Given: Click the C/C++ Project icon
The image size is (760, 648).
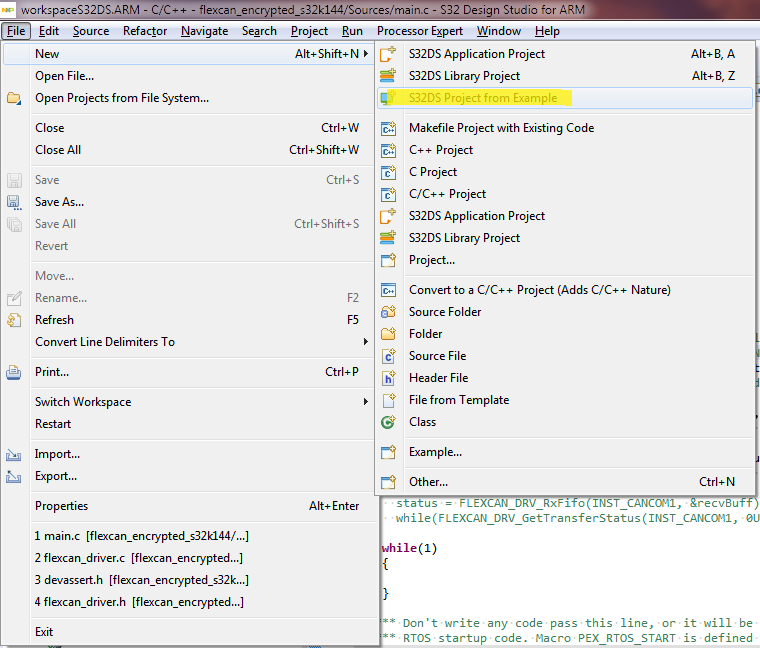Looking at the screenshot, I should 388,194.
